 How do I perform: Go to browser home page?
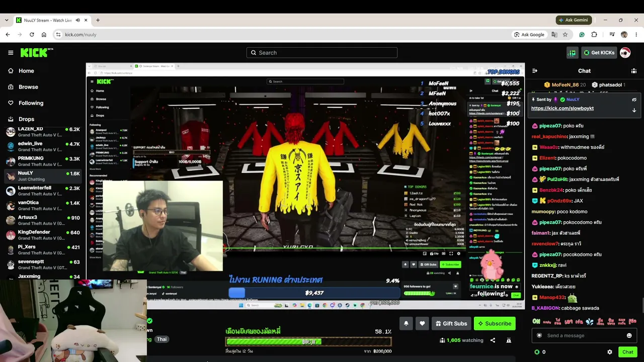tap(44, 35)
